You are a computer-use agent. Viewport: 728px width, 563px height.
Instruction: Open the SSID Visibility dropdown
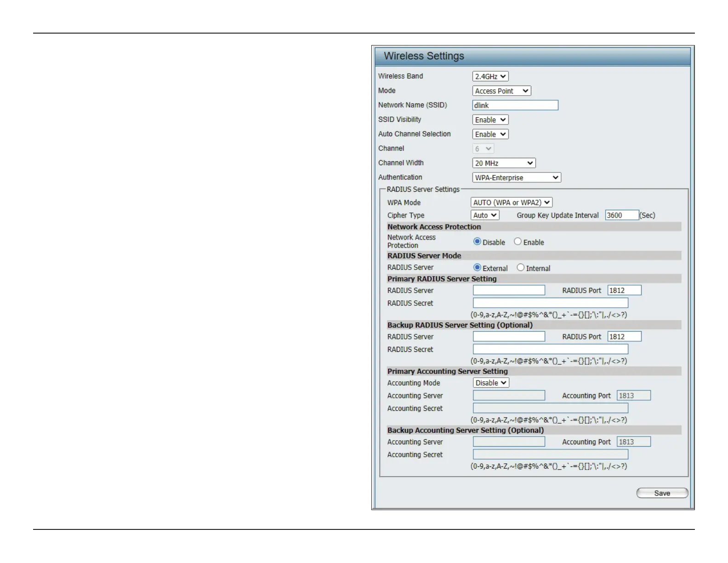[490, 120]
